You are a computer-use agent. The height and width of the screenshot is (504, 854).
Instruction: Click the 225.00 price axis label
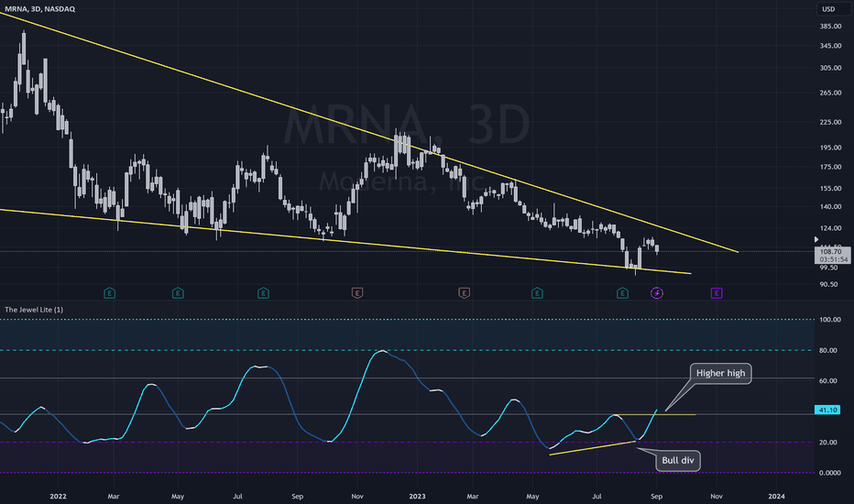[830, 122]
